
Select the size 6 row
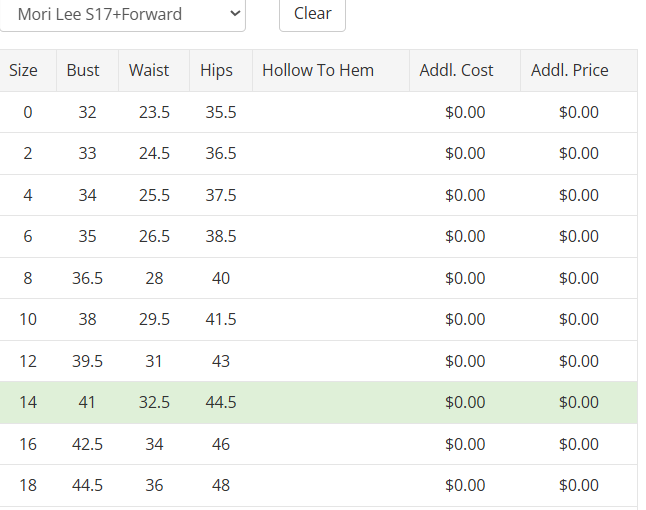(x=28, y=237)
